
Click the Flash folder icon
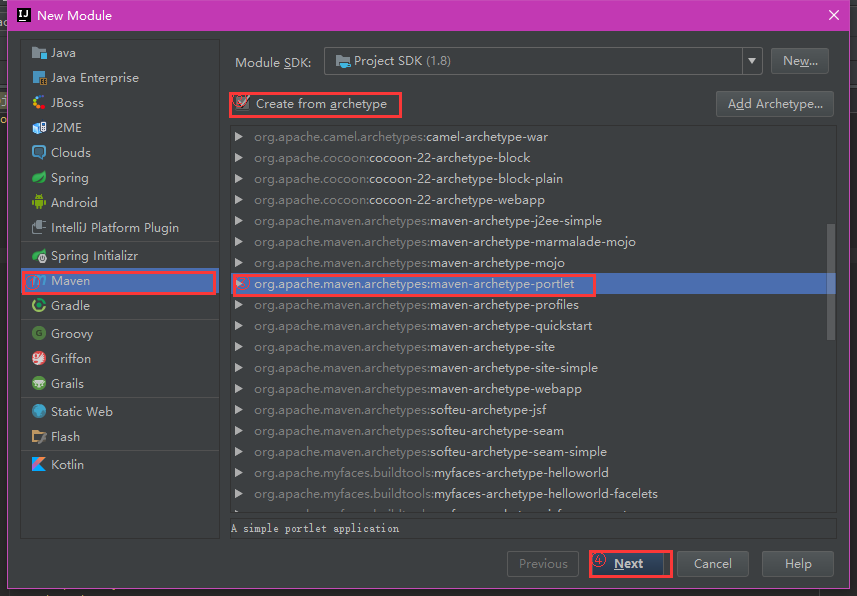coord(39,437)
